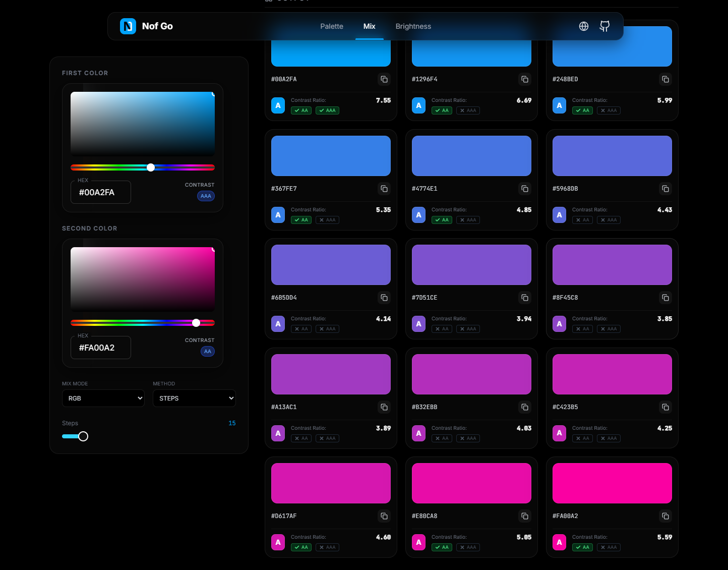728x570 pixels.
Task: Click the failed AA badge on #7D51CE card
Action: (442, 328)
